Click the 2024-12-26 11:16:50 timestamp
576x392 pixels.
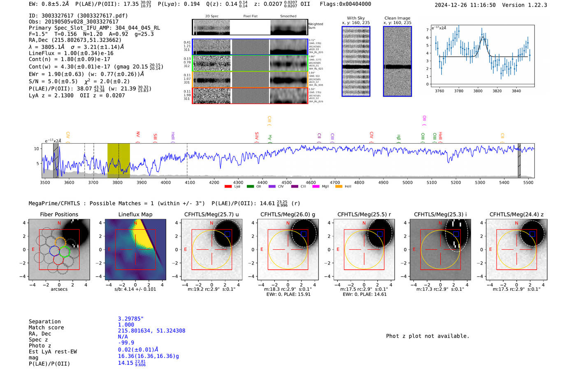click(x=465, y=5)
